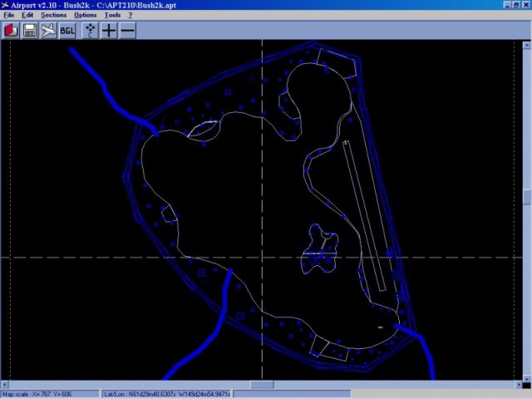
Task: Click the yellow marker at the runway top
Action: (346, 142)
